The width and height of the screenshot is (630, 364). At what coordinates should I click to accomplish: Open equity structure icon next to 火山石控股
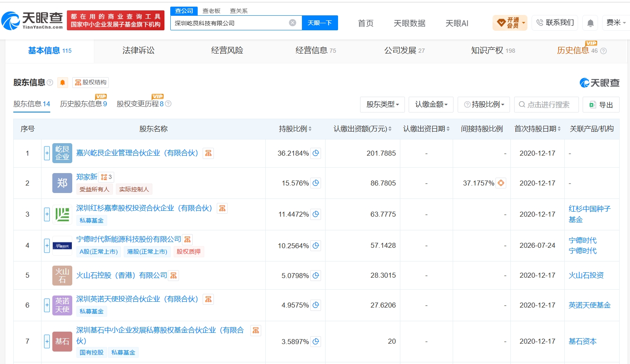pos(174,276)
